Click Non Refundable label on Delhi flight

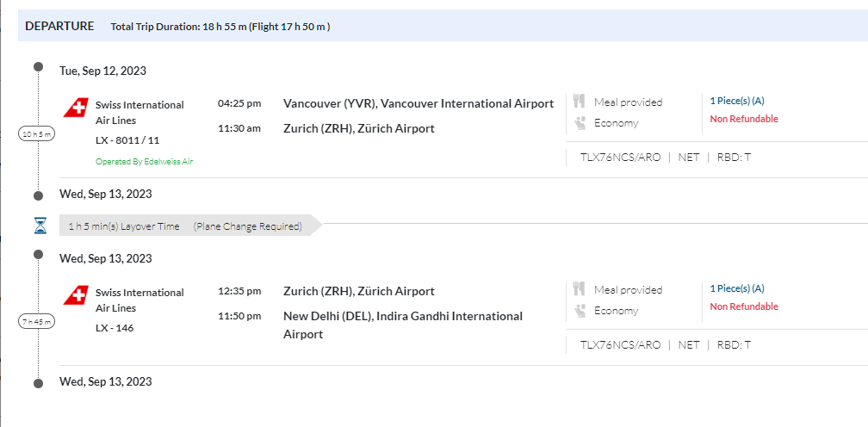[x=743, y=306]
